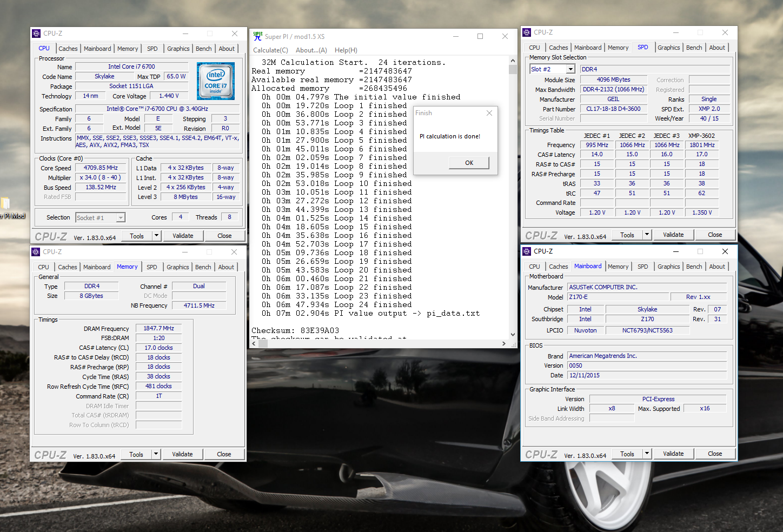Viewport: 783px width, 532px height.
Task: Close the Finish dialog with X
Action: pyautogui.click(x=489, y=113)
